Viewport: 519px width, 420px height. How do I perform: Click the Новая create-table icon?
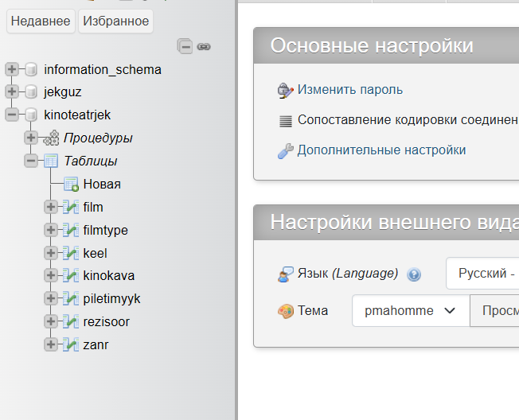tap(71, 185)
